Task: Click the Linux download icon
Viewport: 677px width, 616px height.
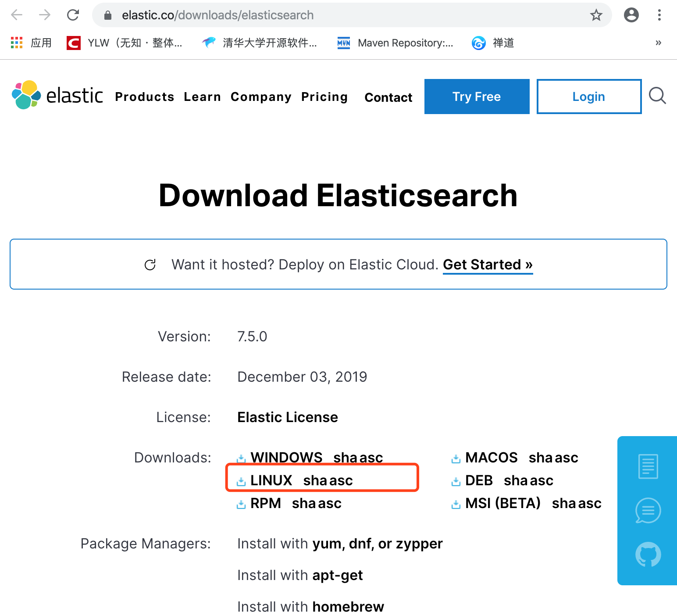Action: click(241, 482)
